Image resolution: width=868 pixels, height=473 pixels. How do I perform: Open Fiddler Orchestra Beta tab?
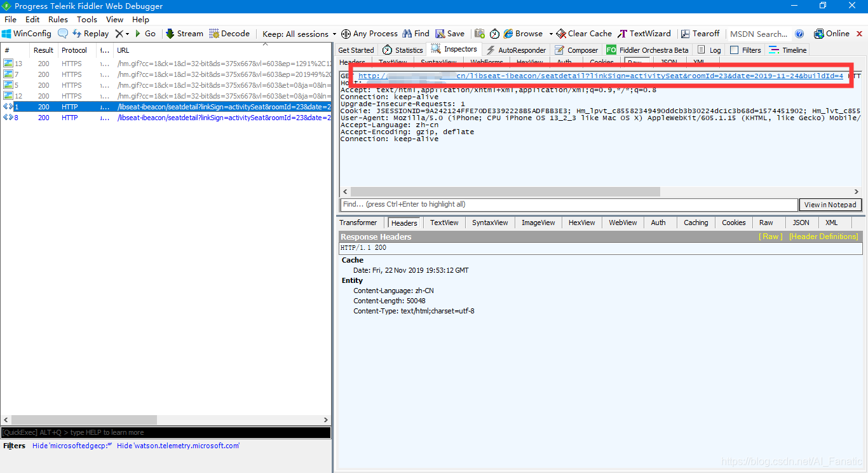coord(647,50)
